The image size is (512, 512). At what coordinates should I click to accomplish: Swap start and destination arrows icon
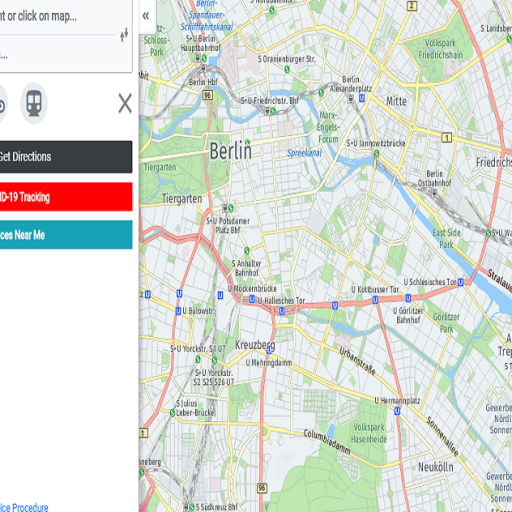(124, 35)
